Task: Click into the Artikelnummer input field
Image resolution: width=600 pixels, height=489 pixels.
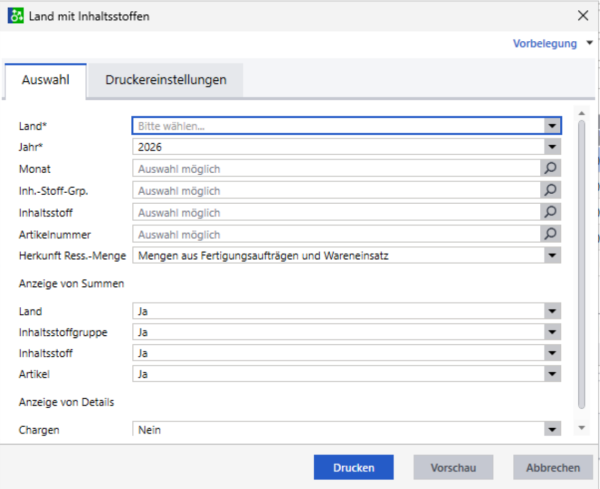Action: coord(336,234)
